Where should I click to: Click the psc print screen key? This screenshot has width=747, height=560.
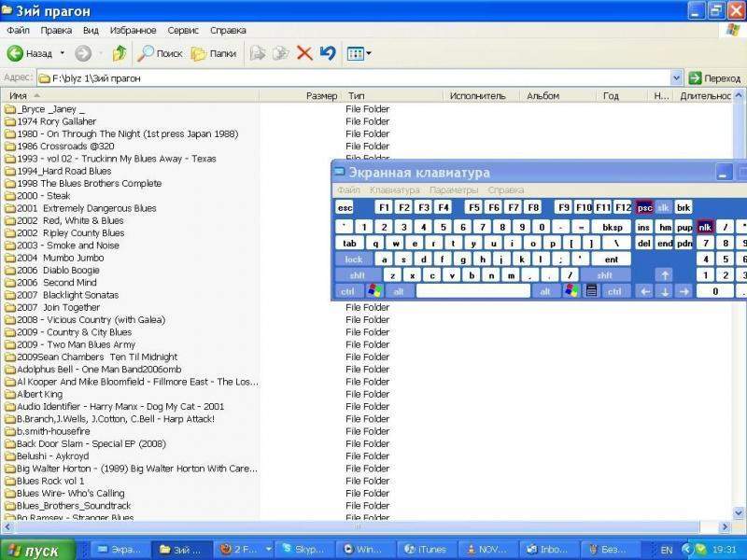(644, 207)
